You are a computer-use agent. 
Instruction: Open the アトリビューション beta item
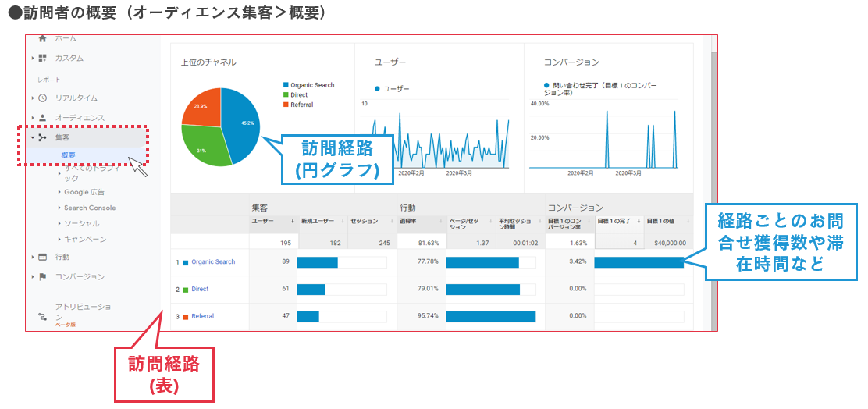tap(83, 315)
